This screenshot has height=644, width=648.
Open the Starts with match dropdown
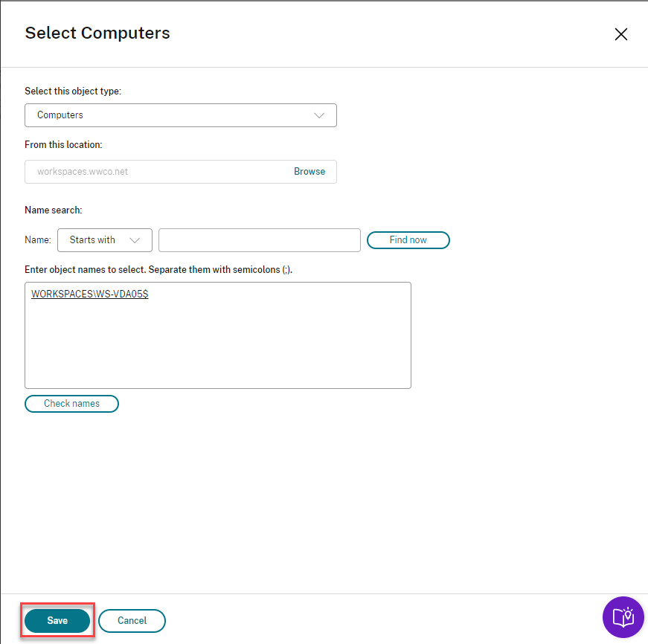pyautogui.click(x=104, y=240)
